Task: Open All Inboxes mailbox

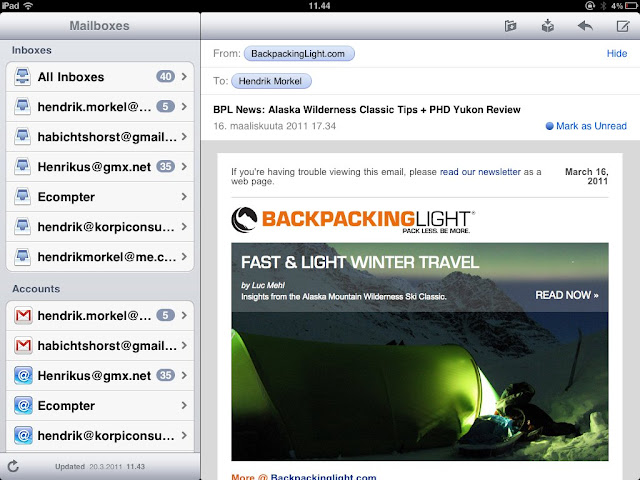Action: [100, 77]
